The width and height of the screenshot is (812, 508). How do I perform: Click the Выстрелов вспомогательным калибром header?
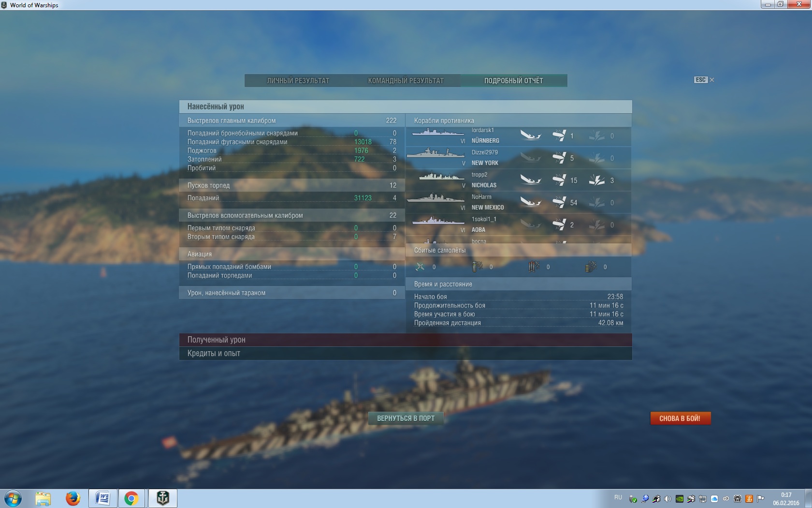(292, 215)
